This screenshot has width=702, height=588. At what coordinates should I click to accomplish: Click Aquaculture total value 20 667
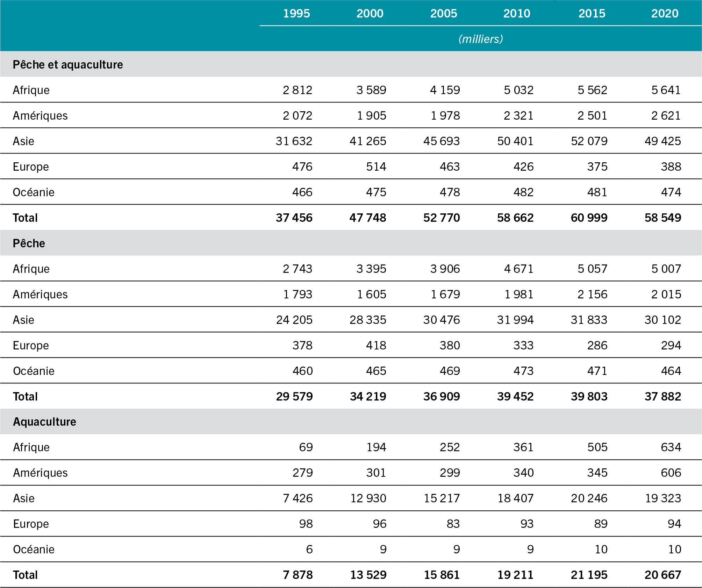(663, 575)
